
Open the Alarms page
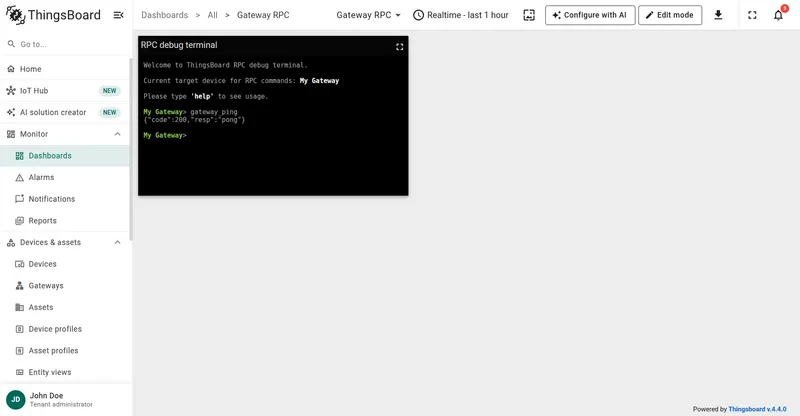(65, 178)
